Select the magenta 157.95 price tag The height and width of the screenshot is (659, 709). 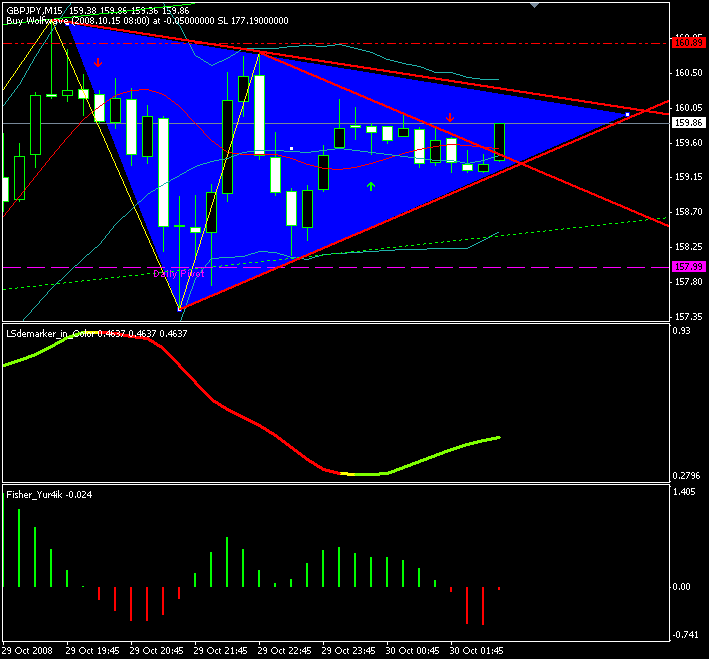pos(686,267)
